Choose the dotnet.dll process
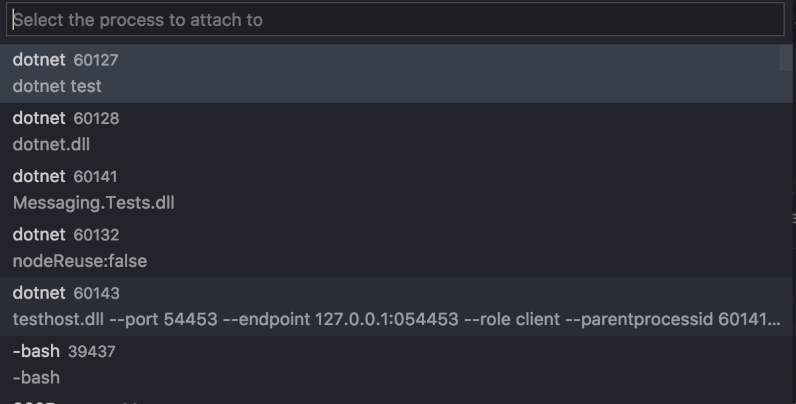Screen dimensions: 796x404 [51, 144]
